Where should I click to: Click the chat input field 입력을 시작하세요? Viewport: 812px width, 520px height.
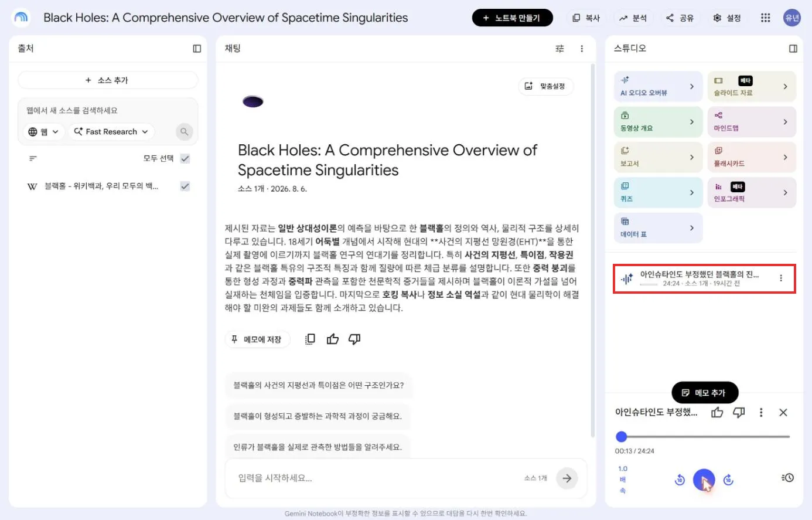pos(378,478)
